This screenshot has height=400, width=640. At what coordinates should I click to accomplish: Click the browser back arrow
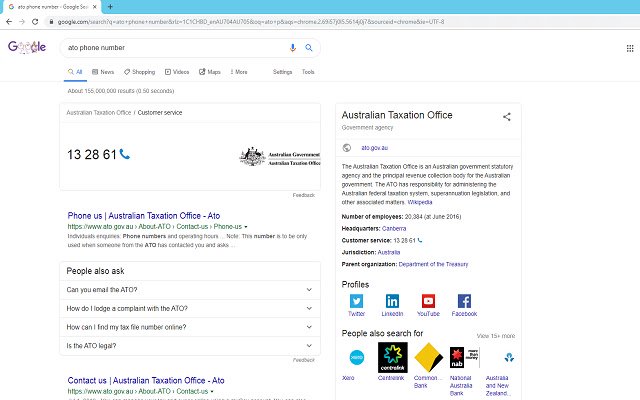click(x=9, y=22)
